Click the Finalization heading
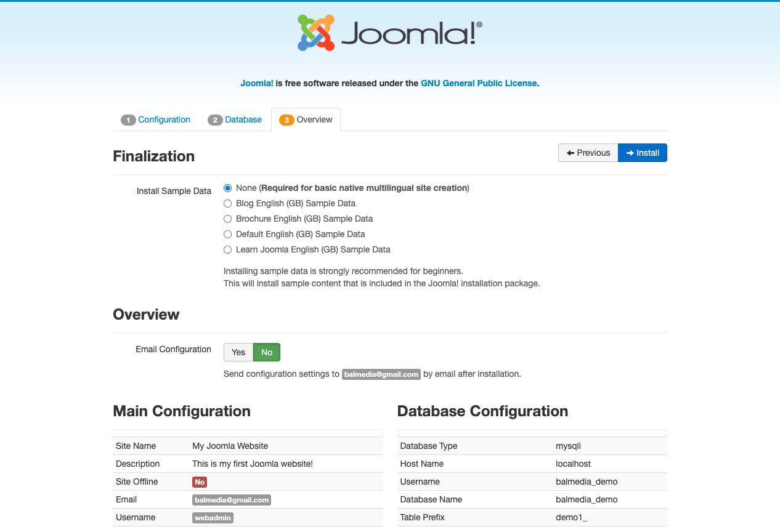780x532 pixels. [x=154, y=156]
